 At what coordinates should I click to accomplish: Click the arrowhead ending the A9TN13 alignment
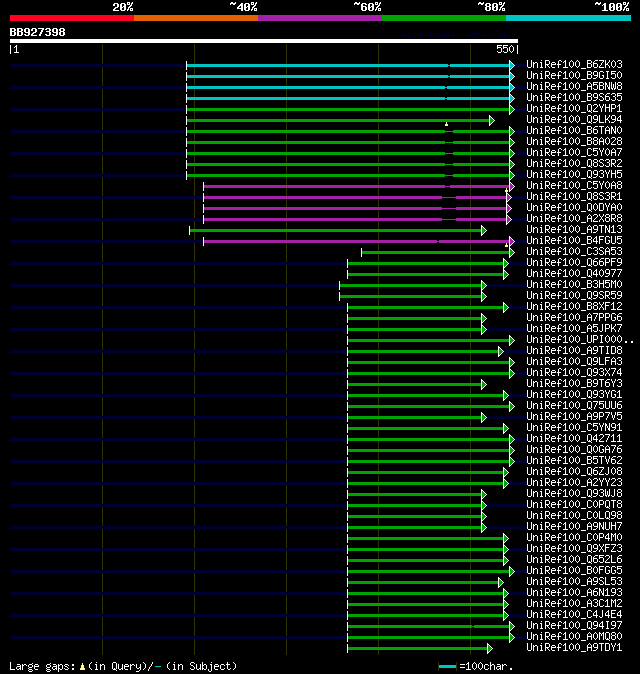[484, 231]
